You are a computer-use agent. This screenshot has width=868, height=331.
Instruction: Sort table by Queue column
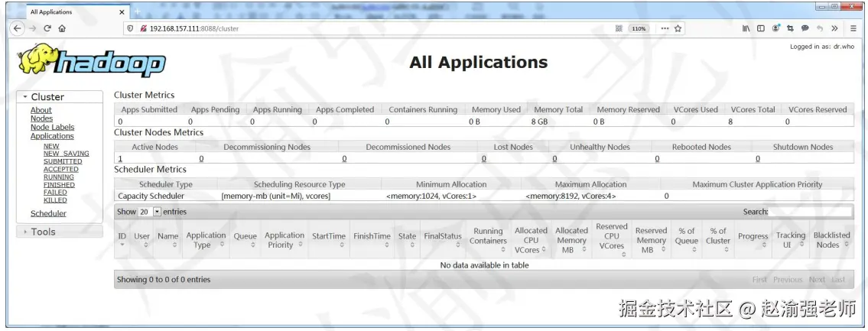point(245,240)
